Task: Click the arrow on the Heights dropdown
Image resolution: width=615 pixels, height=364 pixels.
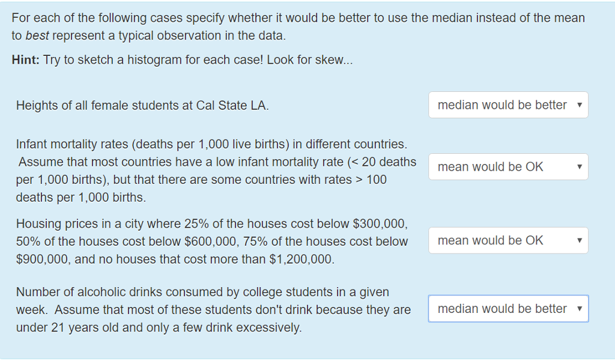Action: tap(580, 105)
